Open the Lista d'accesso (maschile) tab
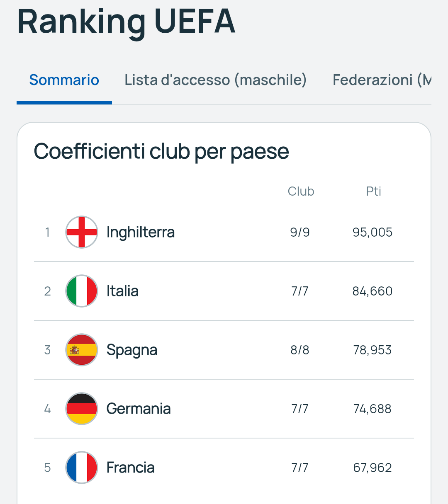Screen dimensions: 448x504 tap(216, 80)
